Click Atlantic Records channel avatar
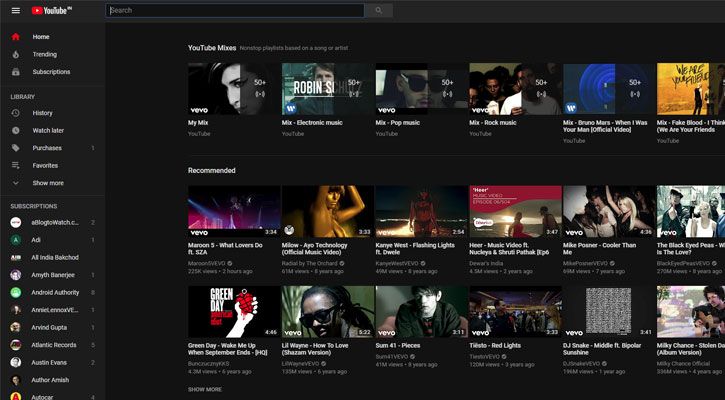This screenshot has width=725, height=400. coord(16,345)
